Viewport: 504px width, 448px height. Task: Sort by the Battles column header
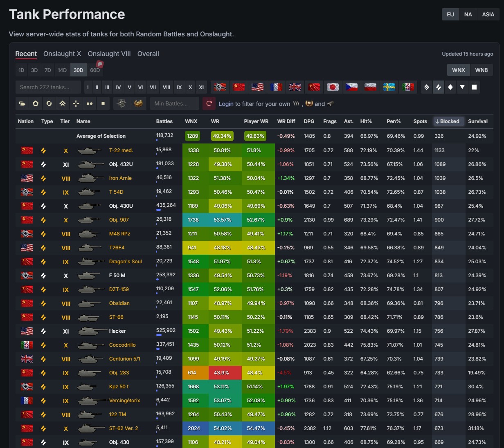coord(164,121)
